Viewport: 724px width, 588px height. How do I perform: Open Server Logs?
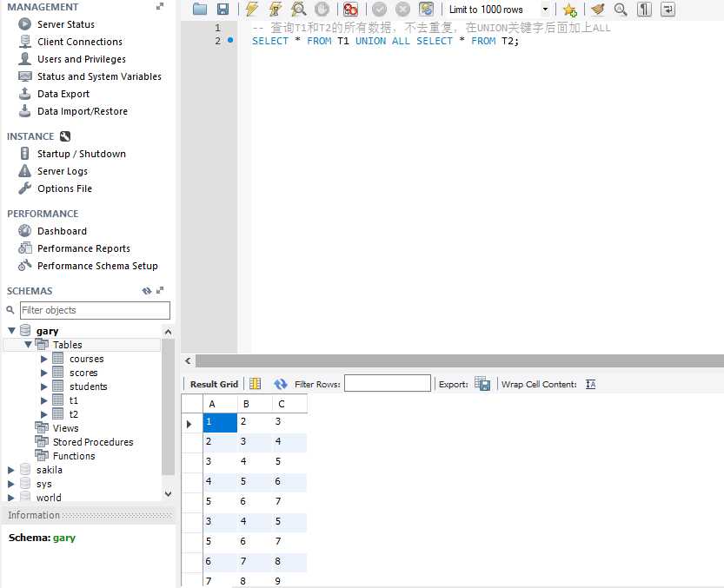coord(63,171)
